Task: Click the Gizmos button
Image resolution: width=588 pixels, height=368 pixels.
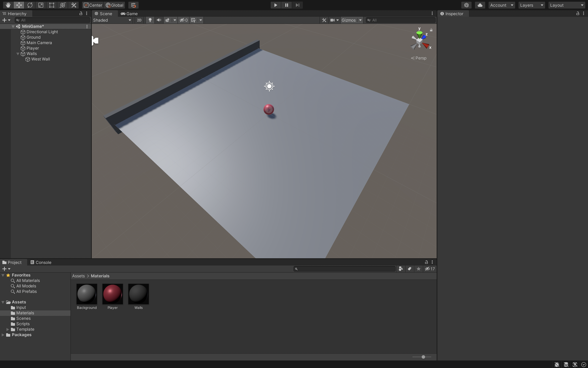Action: coord(348,20)
